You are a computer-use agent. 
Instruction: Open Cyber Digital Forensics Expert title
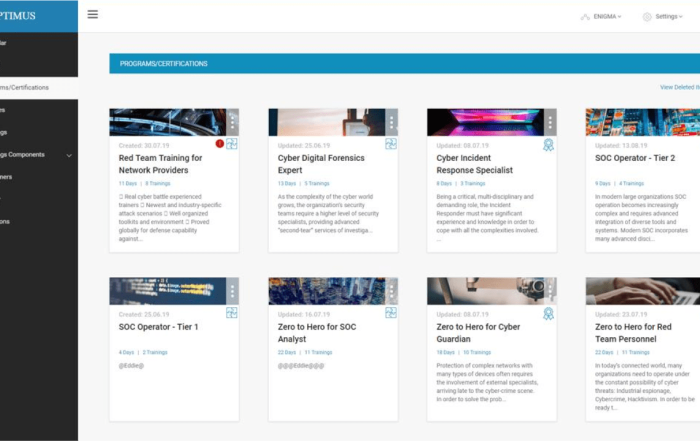point(321,164)
